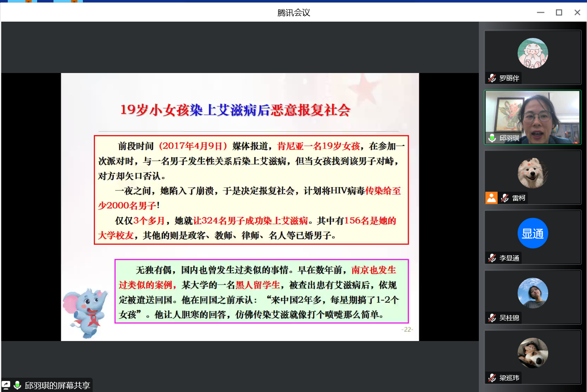Select 雷柯's white dog avatar
The image size is (587, 392).
533,173
